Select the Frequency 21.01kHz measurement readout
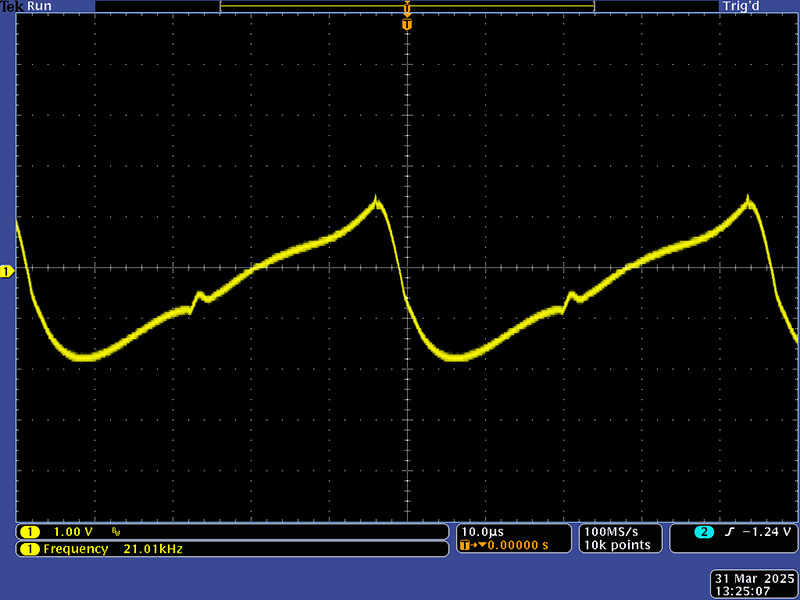This screenshot has height=600, width=800. [113, 549]
